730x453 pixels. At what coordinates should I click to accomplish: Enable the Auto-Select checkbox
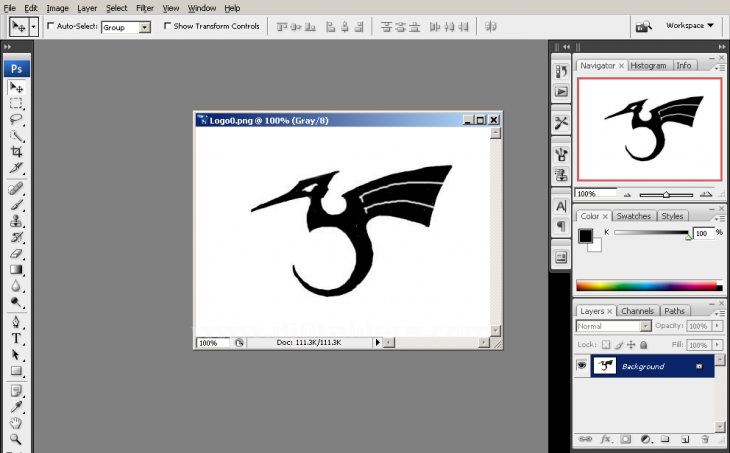(51, 26)
